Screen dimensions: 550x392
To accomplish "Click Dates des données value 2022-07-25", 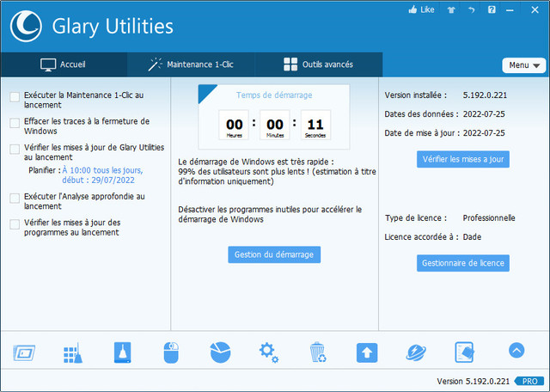I will click(484, 114).
